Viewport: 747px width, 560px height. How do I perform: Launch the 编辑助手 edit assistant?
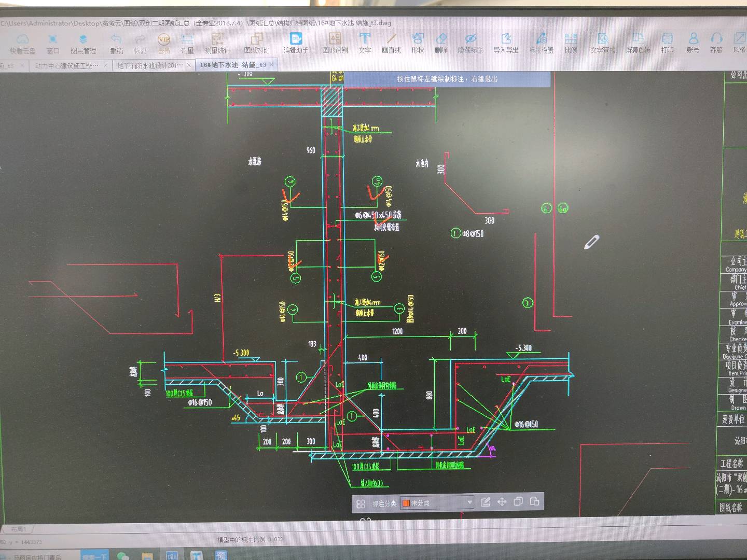point(296,44)
